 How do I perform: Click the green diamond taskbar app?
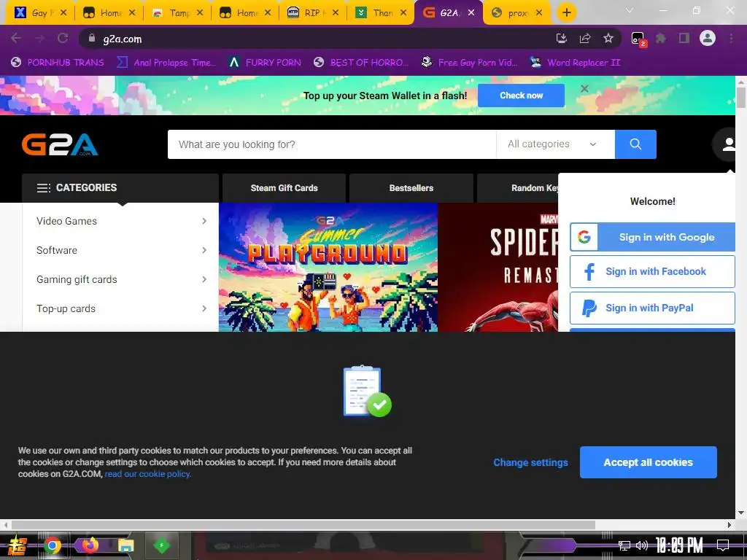161,545
